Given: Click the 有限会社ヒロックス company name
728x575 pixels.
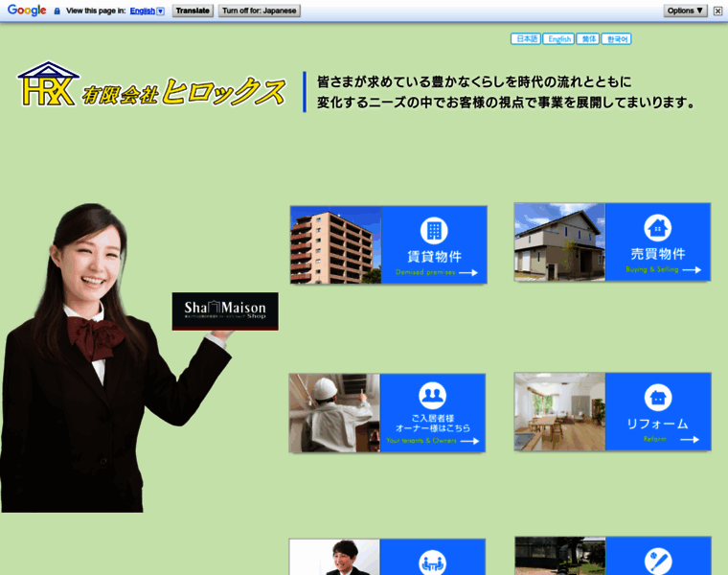Looking at the screenshot, I should tap(184, 91).
